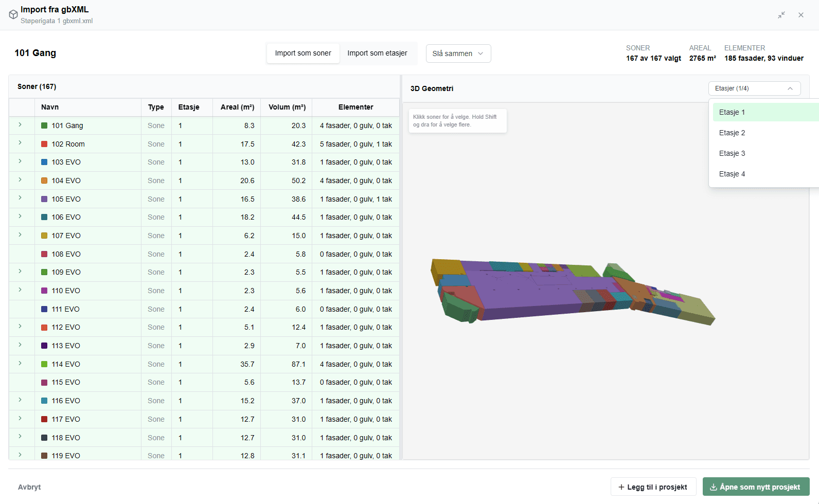819x504 pixels.
Task: Click the red color swatch for 102 Room
Action: (44, 144)
